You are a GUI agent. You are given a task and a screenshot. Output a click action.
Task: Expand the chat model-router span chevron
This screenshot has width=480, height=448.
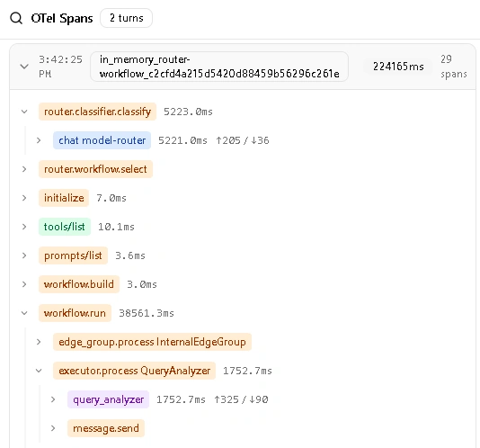(39, 140)
